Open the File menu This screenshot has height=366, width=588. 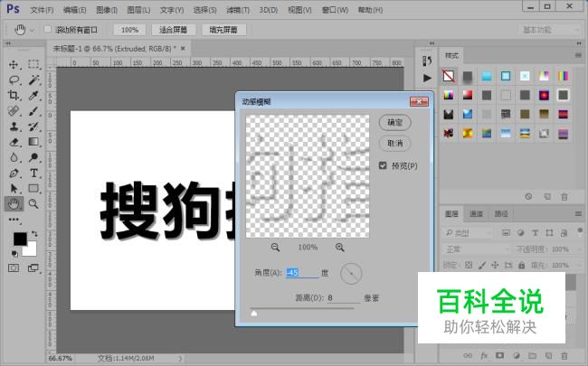(x=42, y=10)
